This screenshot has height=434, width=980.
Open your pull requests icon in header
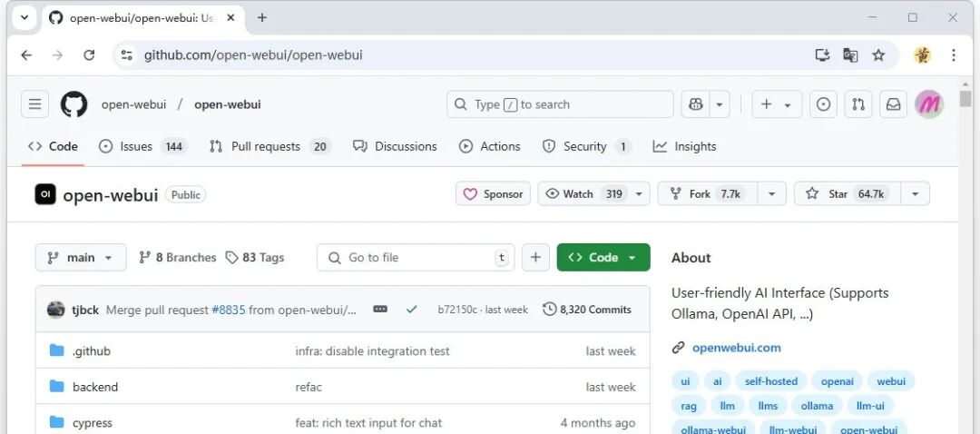858,104
